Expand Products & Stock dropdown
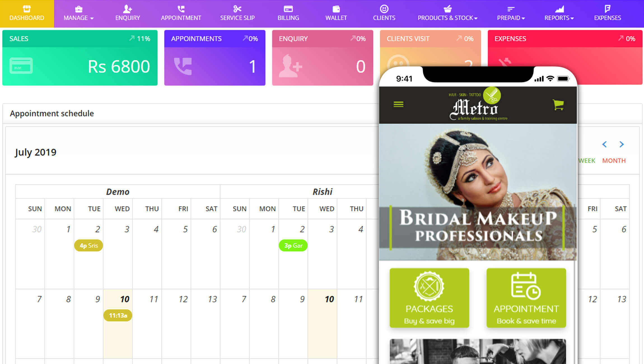Screen dimensions: 644x364 (447, 13)
